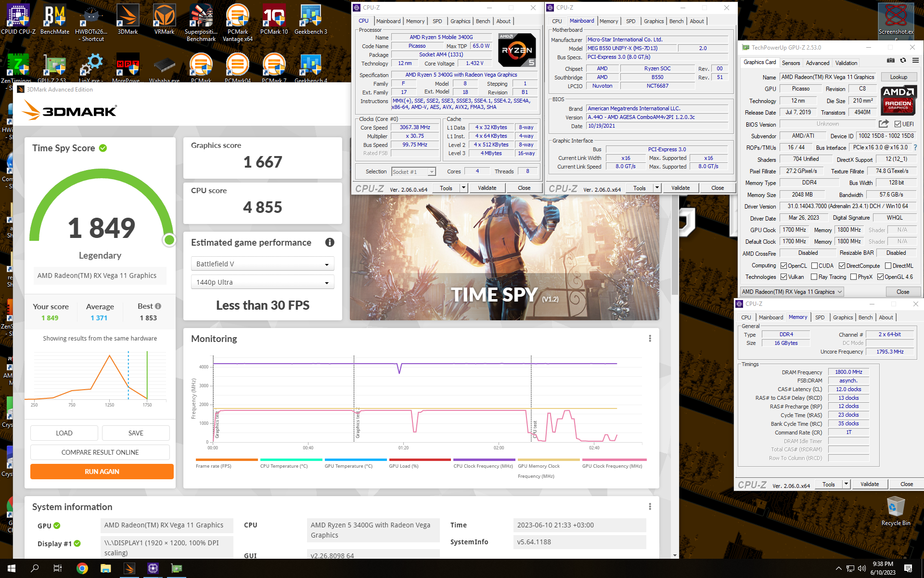Expand Tools arrow in CPU-Z Memory window
Viewport: 924px width, 578px height.
pos(846,484)
